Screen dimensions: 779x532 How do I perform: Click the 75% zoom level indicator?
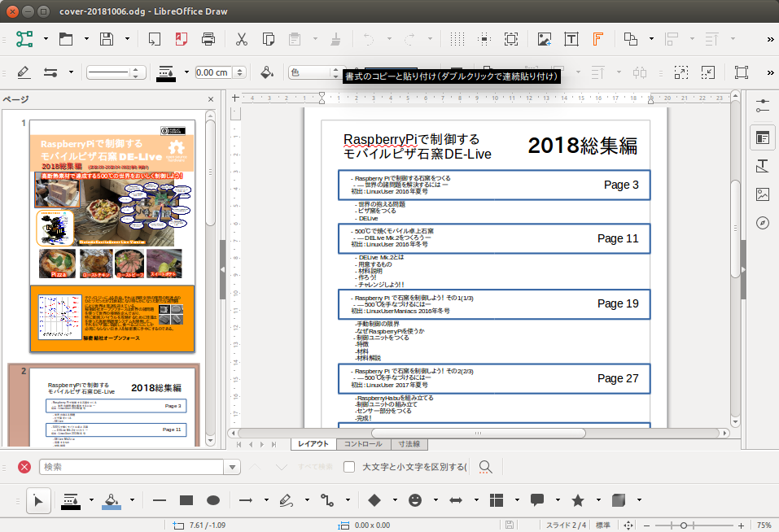764,525
